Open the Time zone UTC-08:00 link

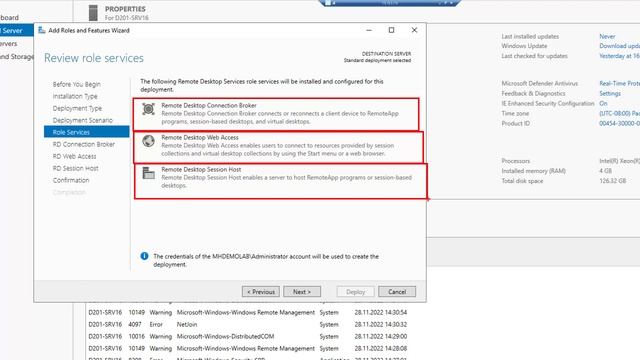click(x=619, y=113)
